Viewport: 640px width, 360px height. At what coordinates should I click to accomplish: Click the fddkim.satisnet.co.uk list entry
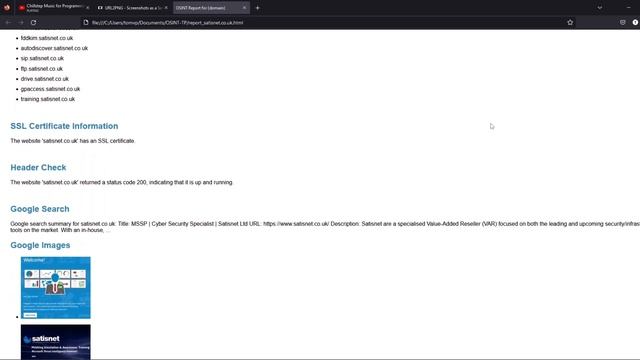pyautogui.click(x=47, y=38)
